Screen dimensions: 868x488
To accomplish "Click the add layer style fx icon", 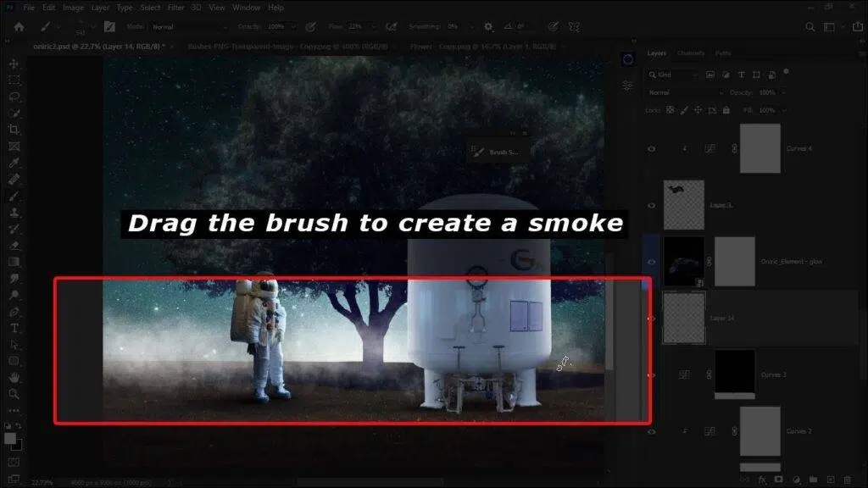I will tap(762, 480).
